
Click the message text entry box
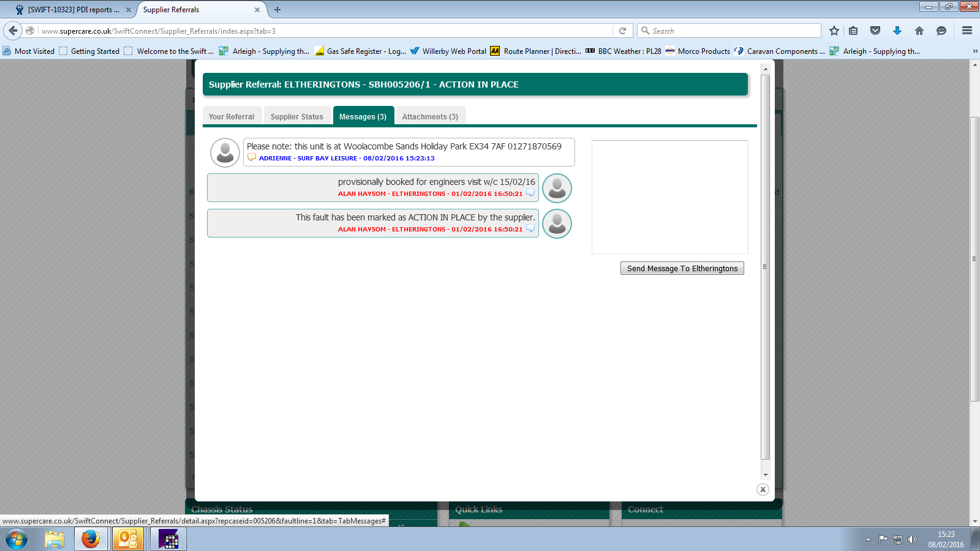point(670,197)
